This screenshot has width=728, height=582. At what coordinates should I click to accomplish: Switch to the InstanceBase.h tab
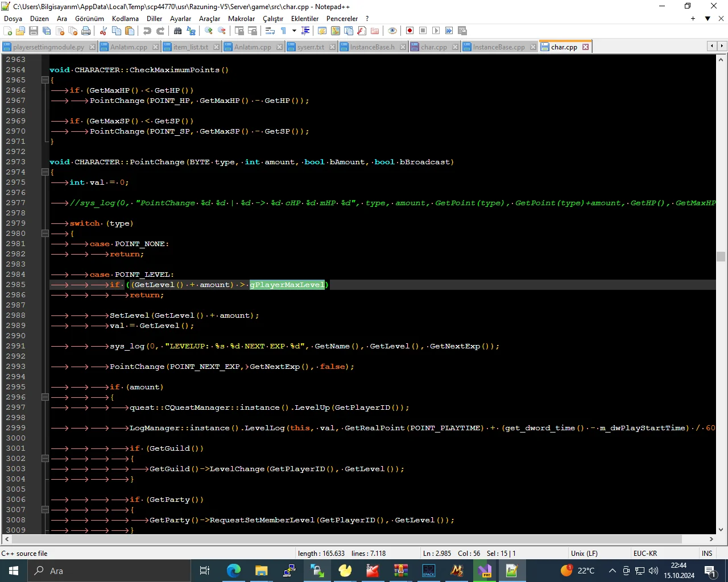pos(372,47)
